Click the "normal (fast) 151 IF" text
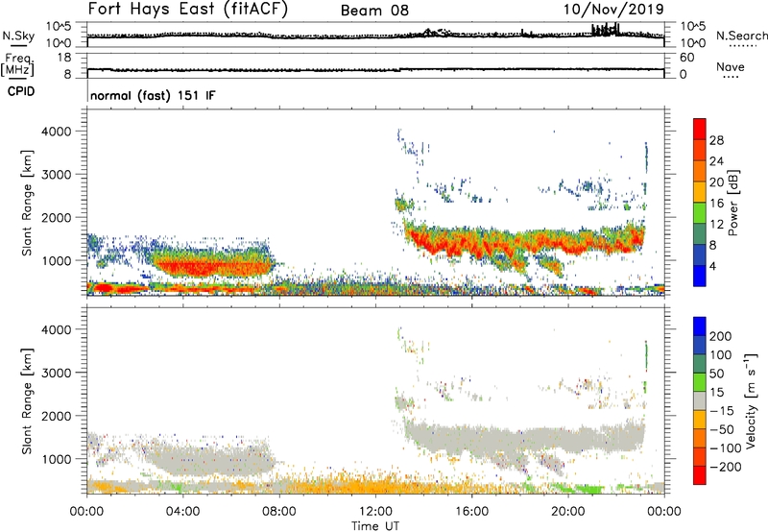Viewport: 768px width, 532px height. (153, 95)
